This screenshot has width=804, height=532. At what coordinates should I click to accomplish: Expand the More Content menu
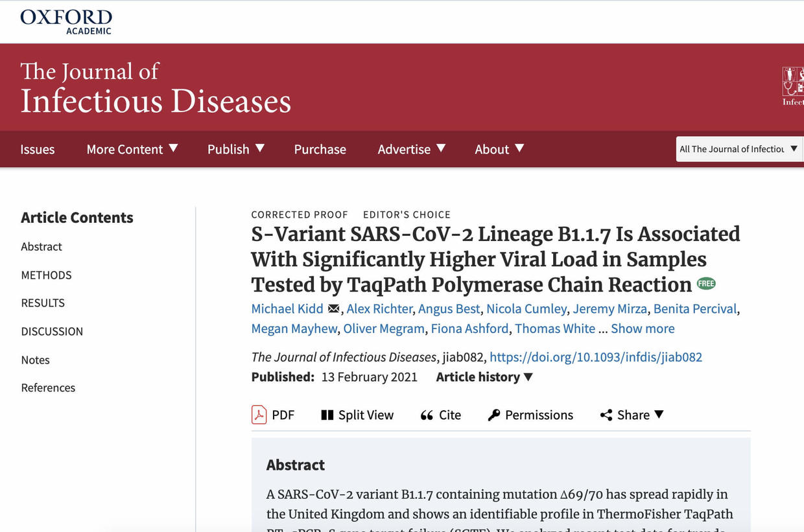tap(132, 149)
